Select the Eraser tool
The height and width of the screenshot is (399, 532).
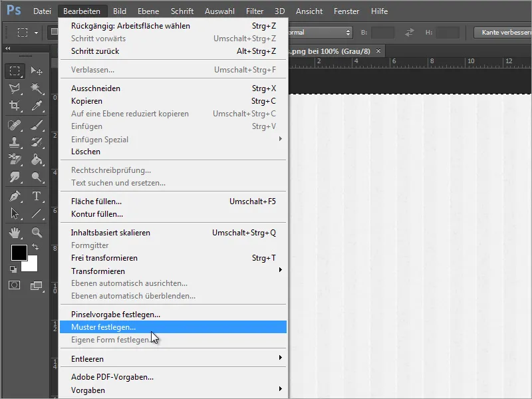click(x=15, y=159)
